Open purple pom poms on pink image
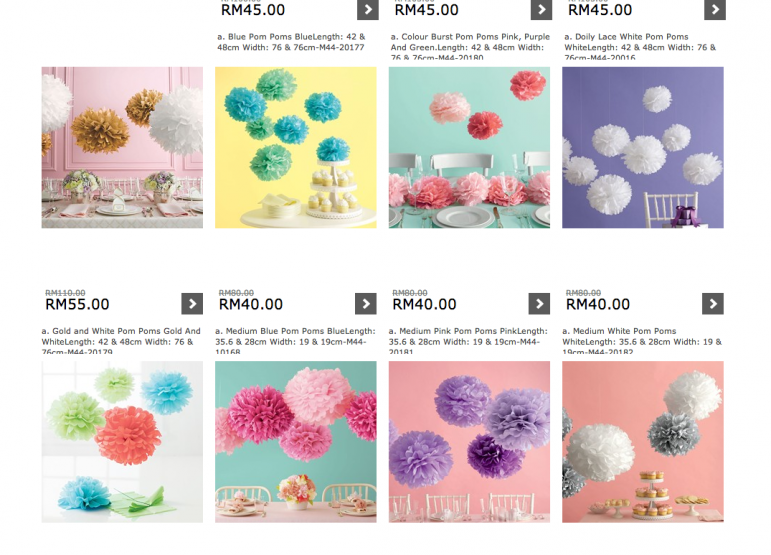771x555 pixels. pyautogui.click(x=469, y=442)
